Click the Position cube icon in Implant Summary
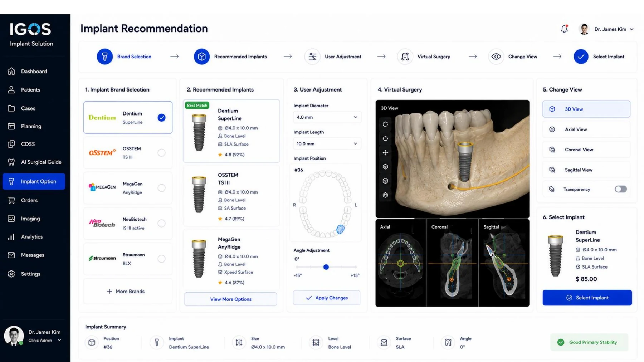 tap(92, 342)
